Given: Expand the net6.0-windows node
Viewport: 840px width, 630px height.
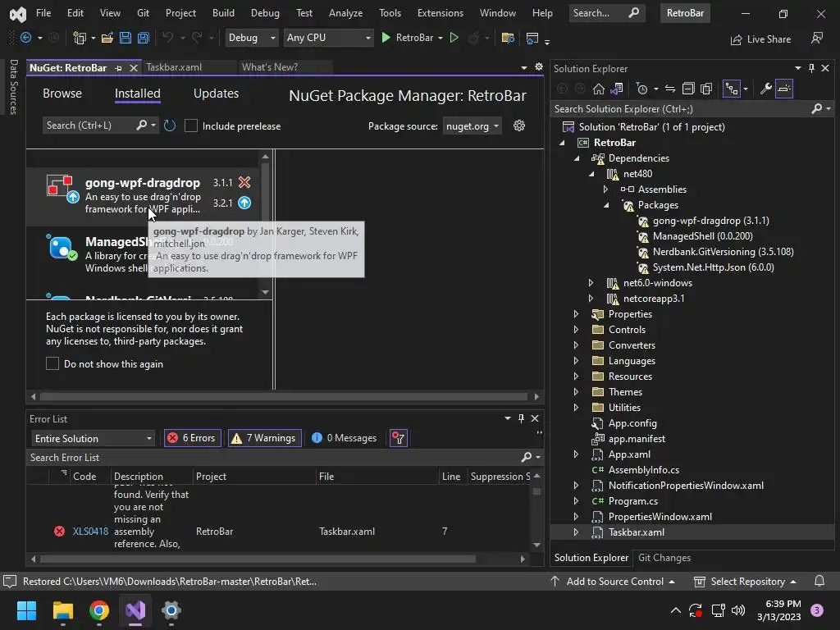Looking at the screenshot, I should pyautogui.click(x=591, y=283).
